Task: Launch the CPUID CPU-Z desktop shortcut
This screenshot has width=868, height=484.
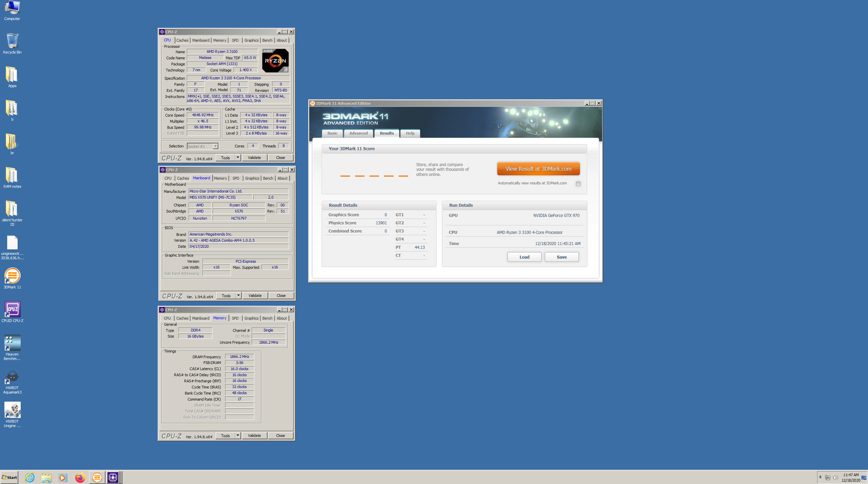Action: 12,312
